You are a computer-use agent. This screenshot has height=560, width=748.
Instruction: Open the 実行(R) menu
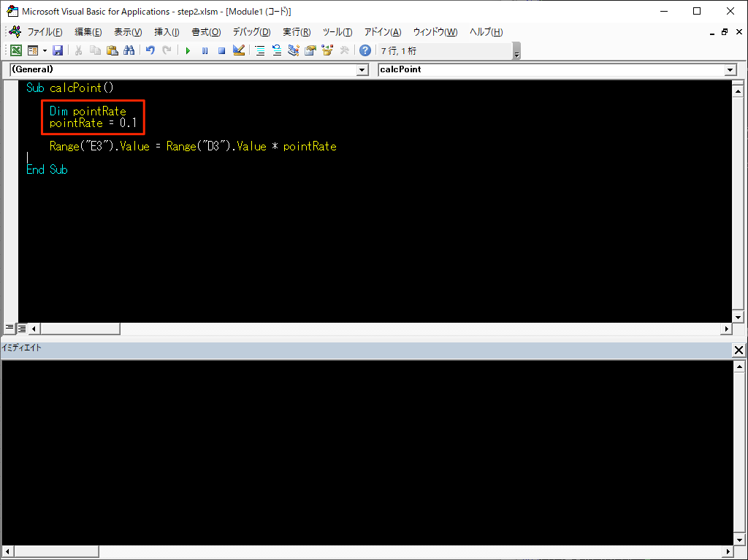297,32
